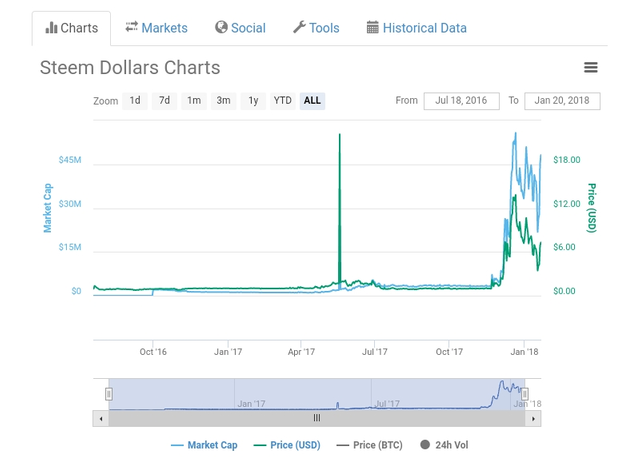Set zoom range to 1y
Viewport: 640px width, 457px height.
point(253,101)
